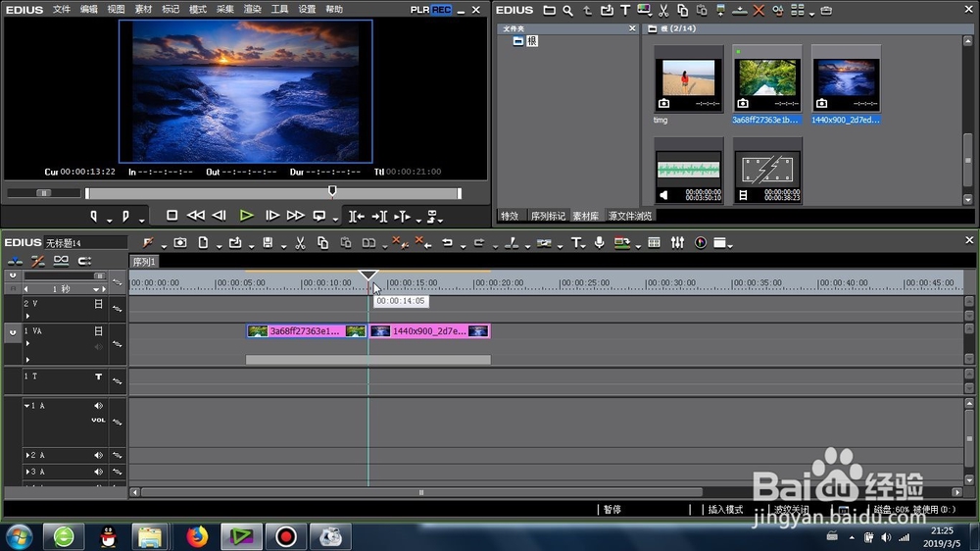Click the next frame button
The height and width of the screenshot is (551, 980).
(x=271, y=216)
